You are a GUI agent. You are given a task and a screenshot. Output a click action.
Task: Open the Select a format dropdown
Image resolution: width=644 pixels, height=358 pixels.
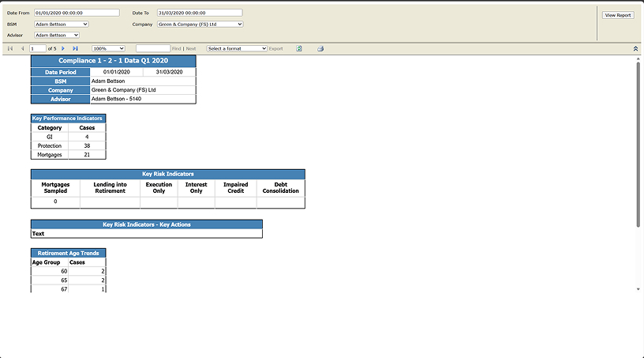click(237, 48)
